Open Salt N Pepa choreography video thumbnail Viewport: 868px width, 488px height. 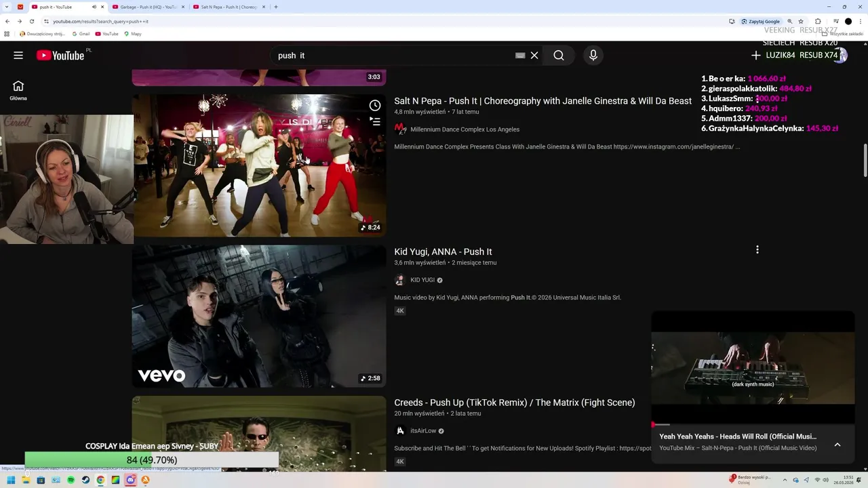(x=259, y=165)
